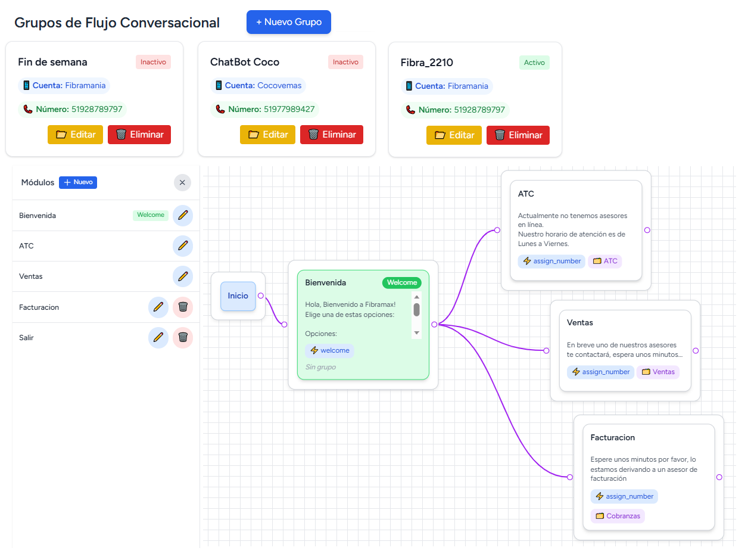Delete the Facturacion module using trash icon

click(x=183, y=307)
